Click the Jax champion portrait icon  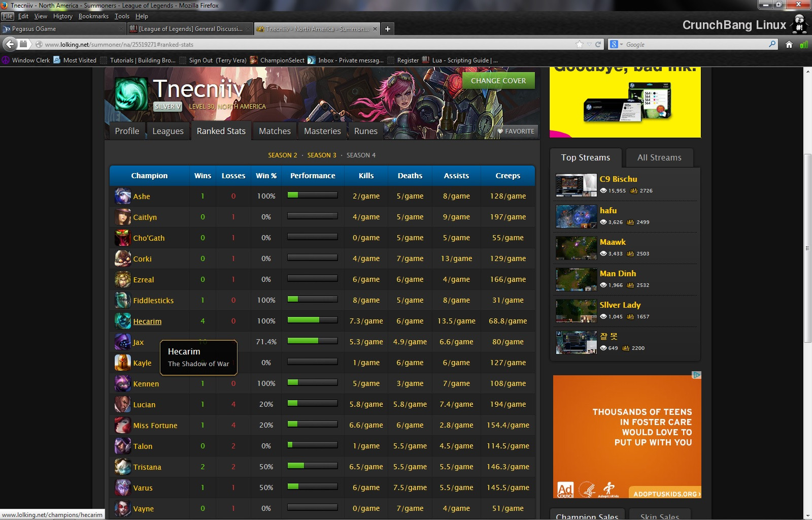pos(123,342)
